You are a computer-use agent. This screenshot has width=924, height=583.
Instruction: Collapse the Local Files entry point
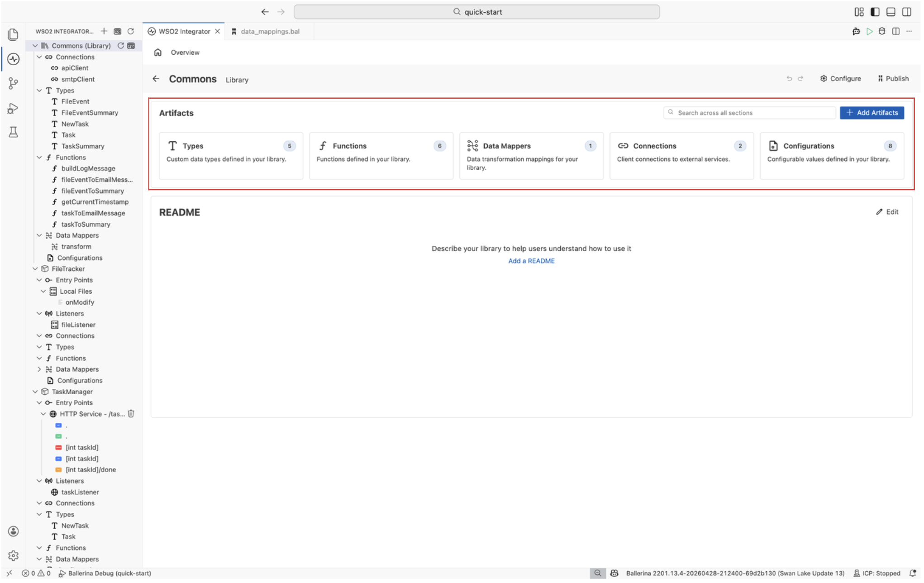click(43, 291)
